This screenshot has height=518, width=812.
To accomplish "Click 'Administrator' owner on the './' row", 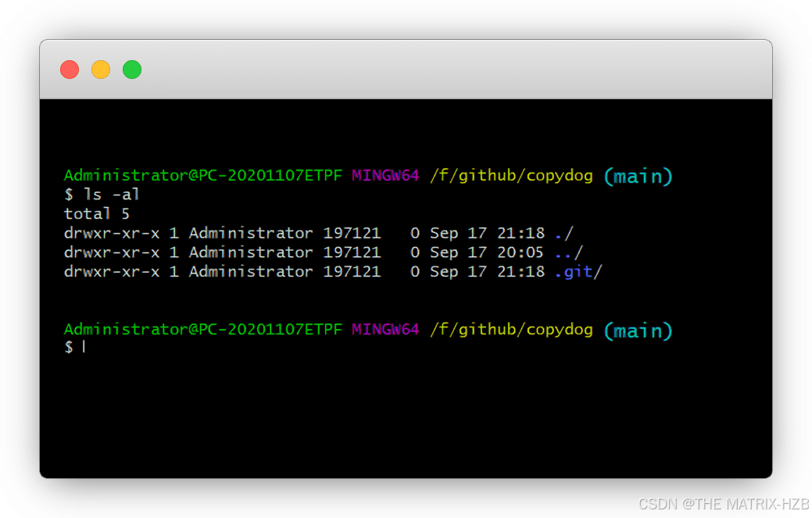I will [x=251, y=234].
